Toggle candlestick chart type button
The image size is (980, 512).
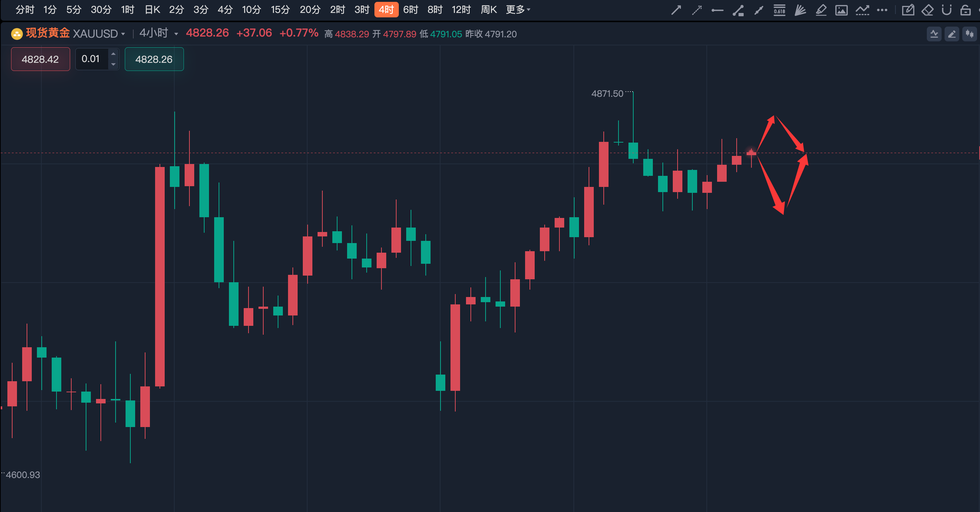point(969,34)
